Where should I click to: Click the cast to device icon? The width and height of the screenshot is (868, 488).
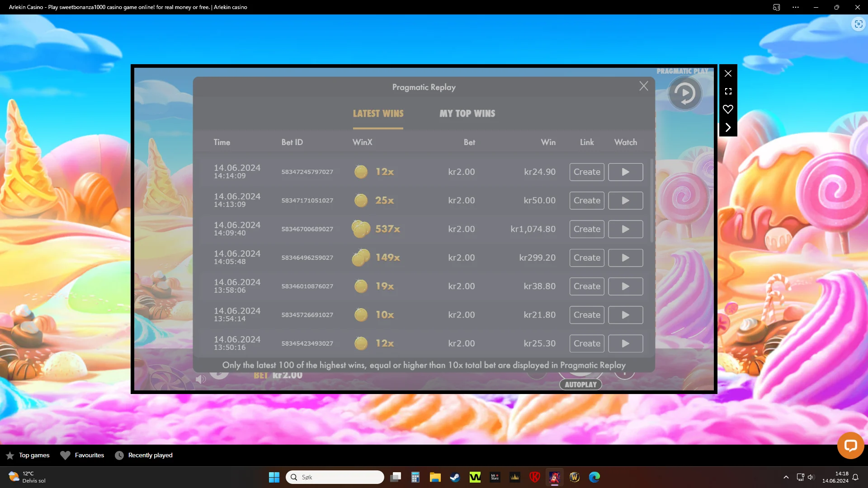tap(776, 7)
